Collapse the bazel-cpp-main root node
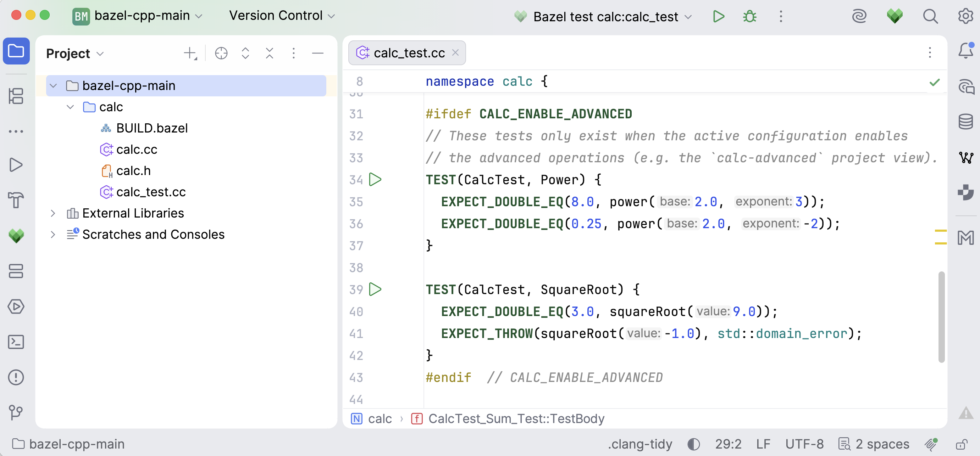Viewport: 980px width, 456px height. [53, 85]
